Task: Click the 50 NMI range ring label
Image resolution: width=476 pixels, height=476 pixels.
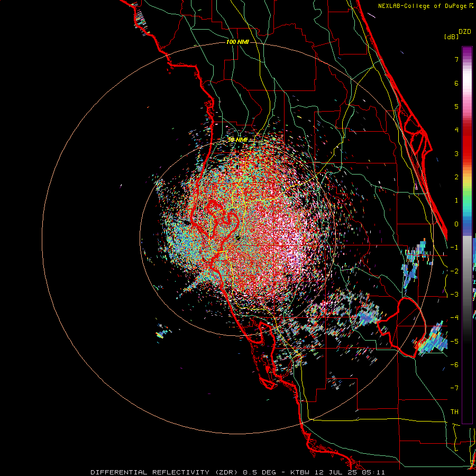Action: tap(237, 140)
